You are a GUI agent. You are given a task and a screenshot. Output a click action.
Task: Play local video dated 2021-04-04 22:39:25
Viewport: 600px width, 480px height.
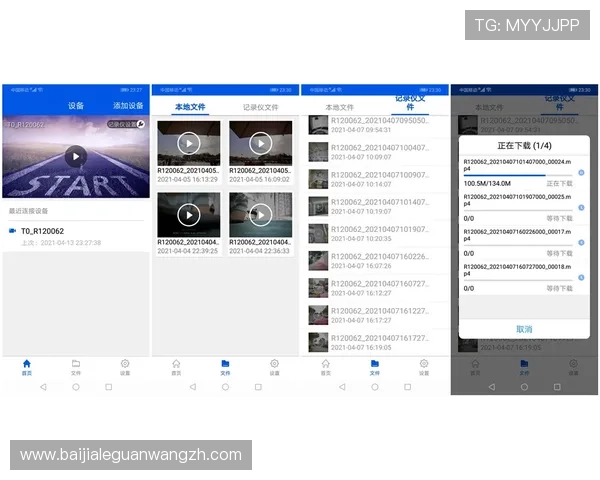point(189,214)
